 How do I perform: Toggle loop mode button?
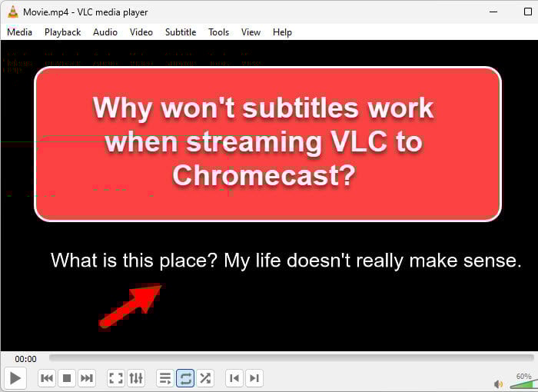[185, 378]
